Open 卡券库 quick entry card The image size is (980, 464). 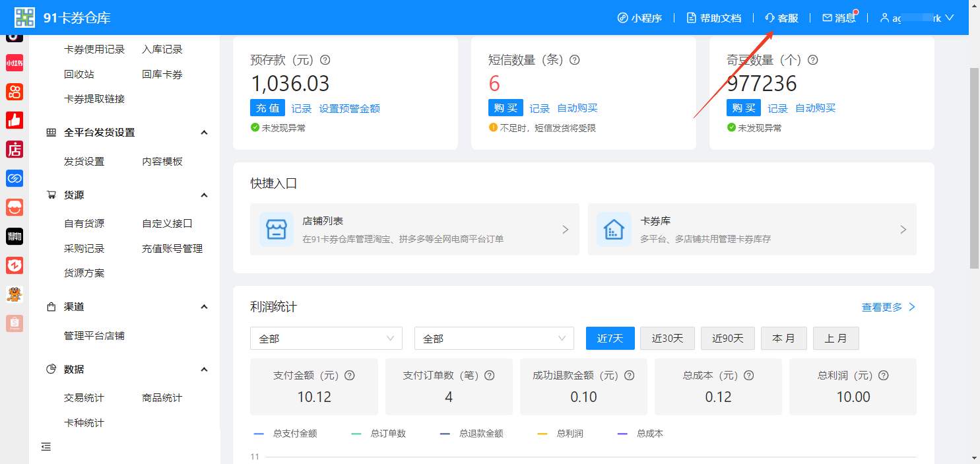[752, 229]
